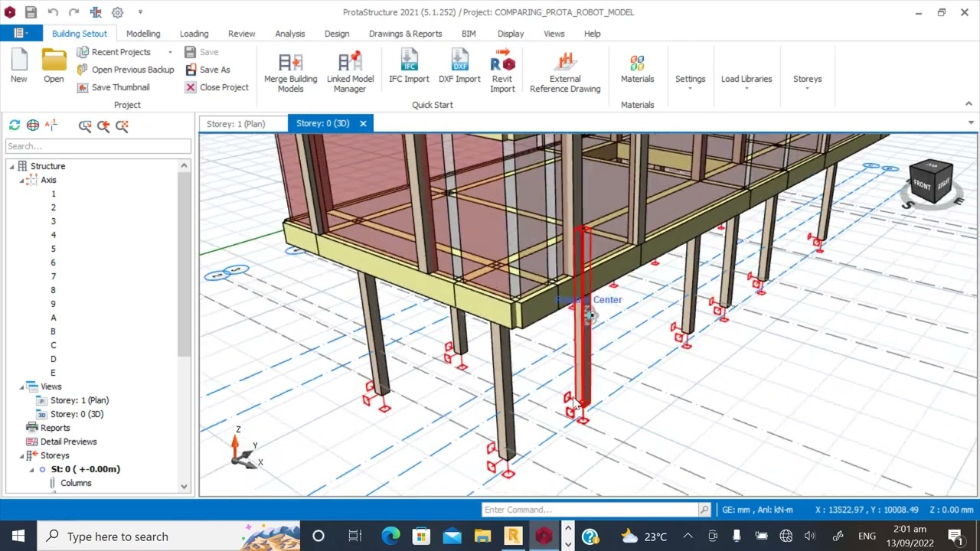Collapse the Axis tree node
Image resolution: width=980 pixels, height=551 pixels.
(x=21, y=181)
